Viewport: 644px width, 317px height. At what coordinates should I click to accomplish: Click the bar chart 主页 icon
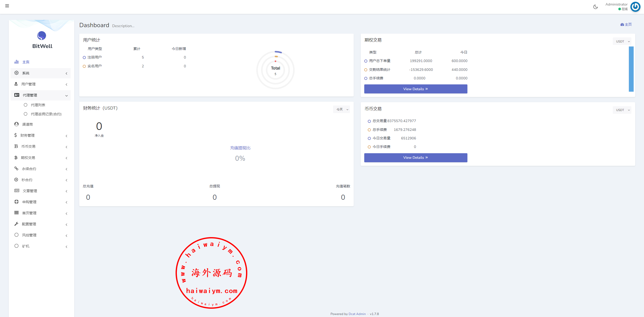[x=17, y=62]
